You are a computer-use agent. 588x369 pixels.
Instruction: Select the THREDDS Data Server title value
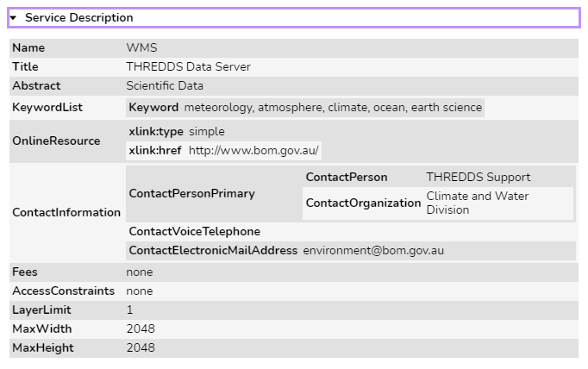pos(188,66)
